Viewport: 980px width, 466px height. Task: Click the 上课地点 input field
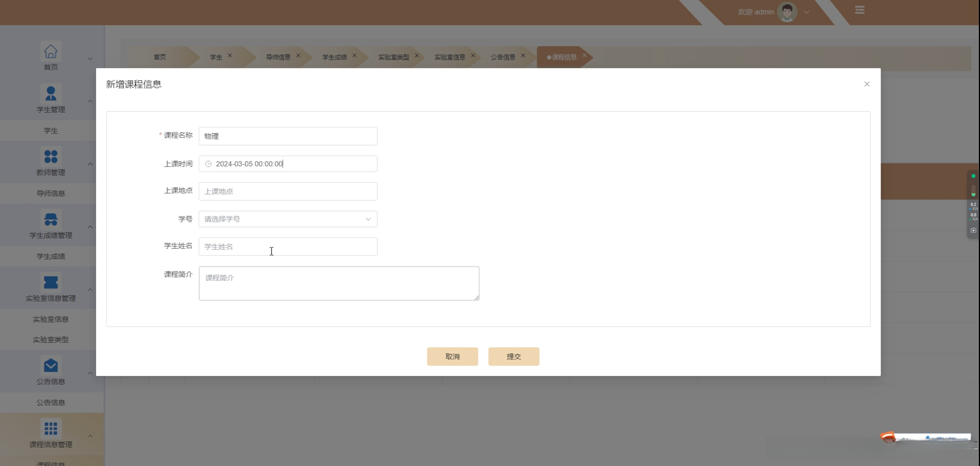click(x=288, y=191)
